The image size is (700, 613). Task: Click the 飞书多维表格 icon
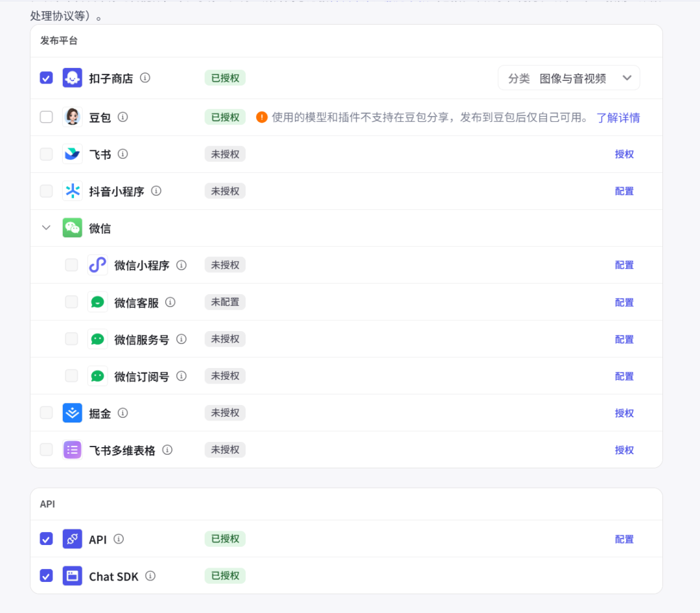click(72, 450)
